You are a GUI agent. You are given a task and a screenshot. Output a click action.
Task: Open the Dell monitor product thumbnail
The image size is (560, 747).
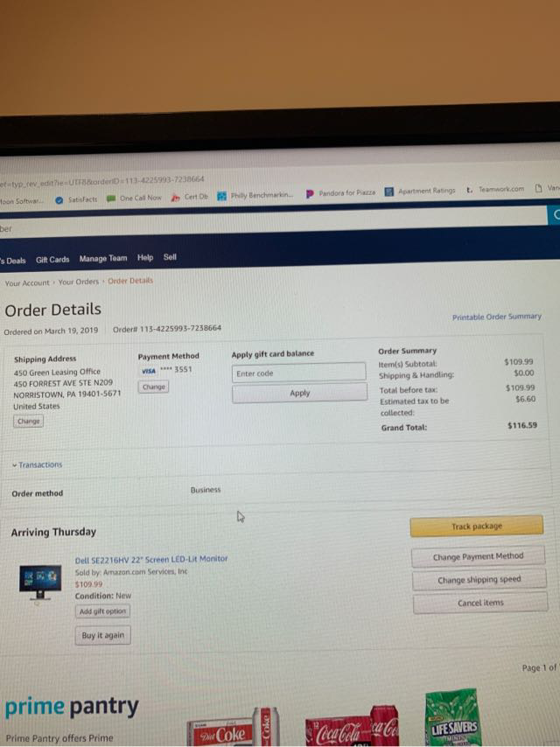tap(40, 583)
